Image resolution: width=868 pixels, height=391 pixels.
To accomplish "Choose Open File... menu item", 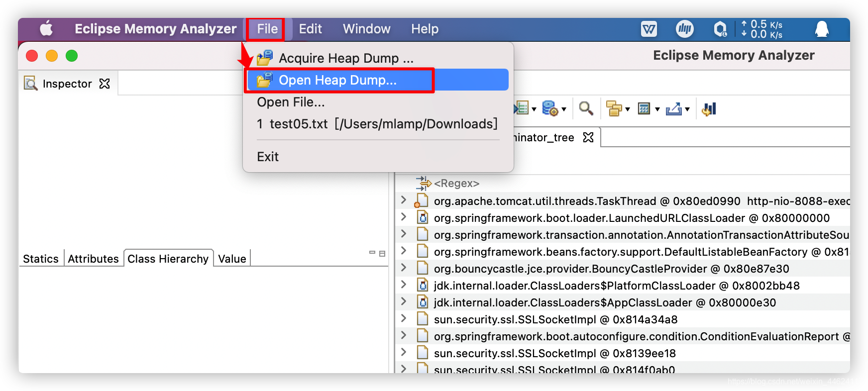I will point(378,102).
